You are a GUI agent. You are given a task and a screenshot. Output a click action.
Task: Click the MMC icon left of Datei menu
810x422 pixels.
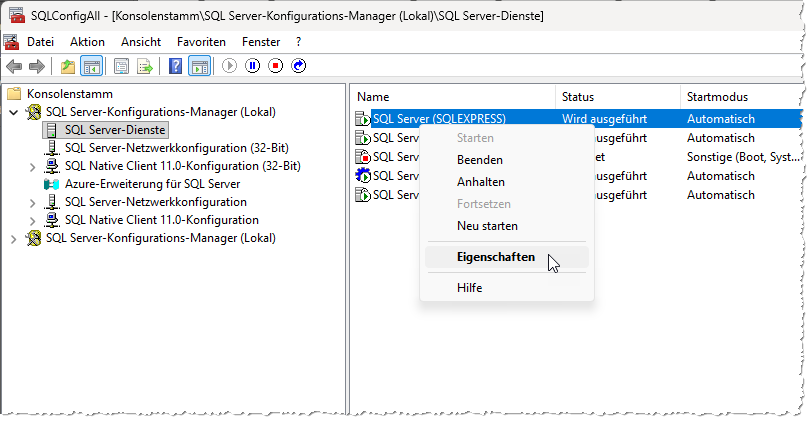tap(11, 42)
